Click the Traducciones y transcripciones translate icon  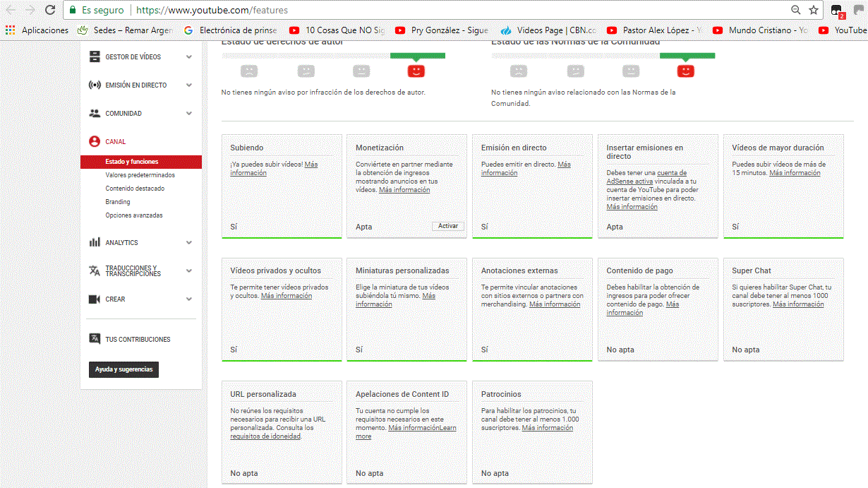click(x=95, y=271)
